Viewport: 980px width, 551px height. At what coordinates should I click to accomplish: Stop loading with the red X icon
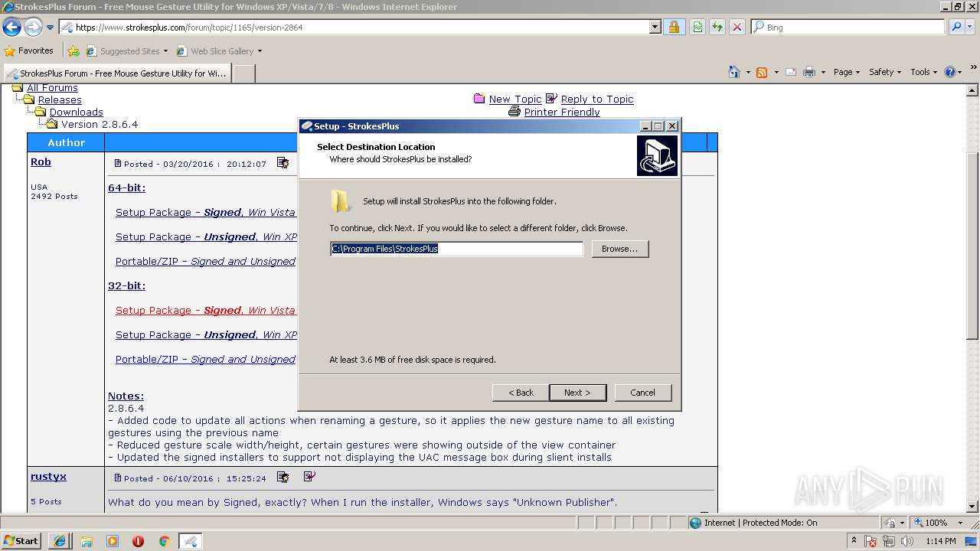click(737, 27)
